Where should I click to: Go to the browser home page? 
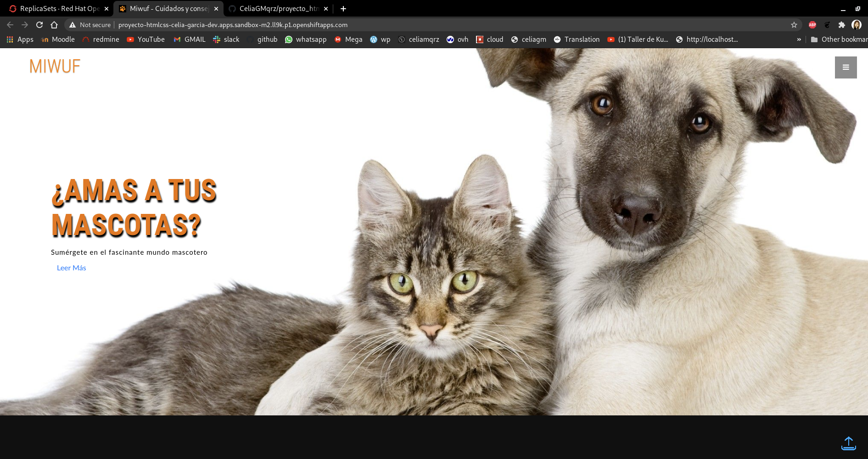tap(54, 25)
